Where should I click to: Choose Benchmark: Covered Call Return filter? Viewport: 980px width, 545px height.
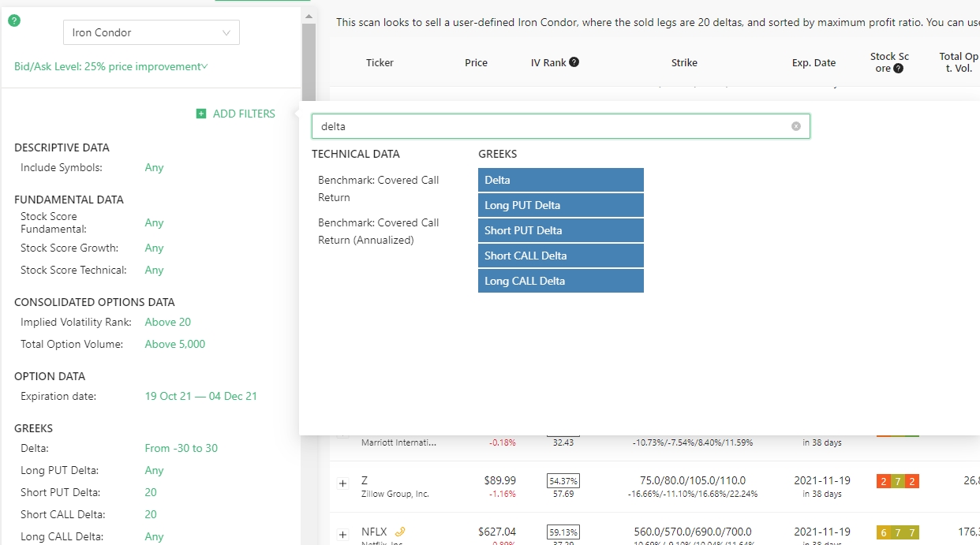379,189
